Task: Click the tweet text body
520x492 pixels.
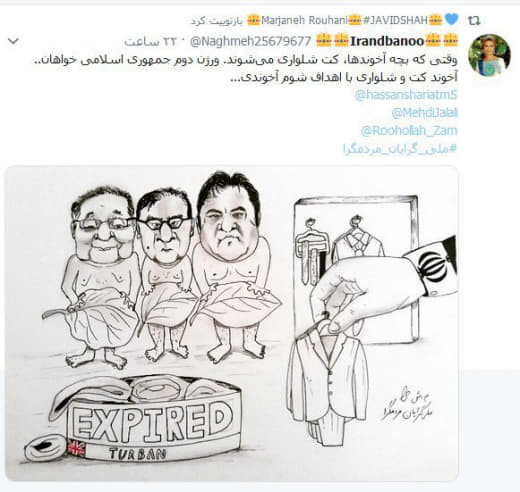Action: pos(246,69)
